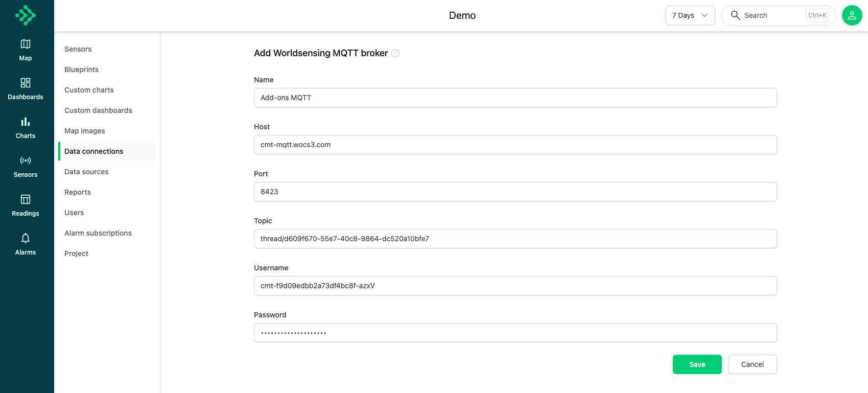
Task: Open the help tooltip beside broker title
Action: click(395, 53)
